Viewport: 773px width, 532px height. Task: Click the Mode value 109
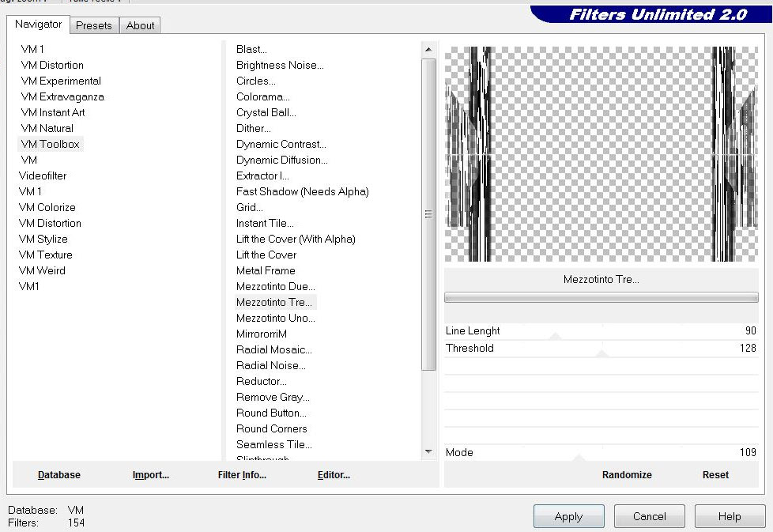[x=748, y=453]
